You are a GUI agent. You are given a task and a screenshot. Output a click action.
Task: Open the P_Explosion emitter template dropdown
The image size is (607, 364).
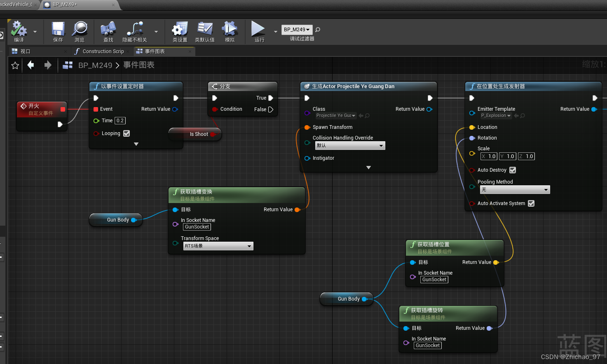pyautogui.click(x=496, y=116)
